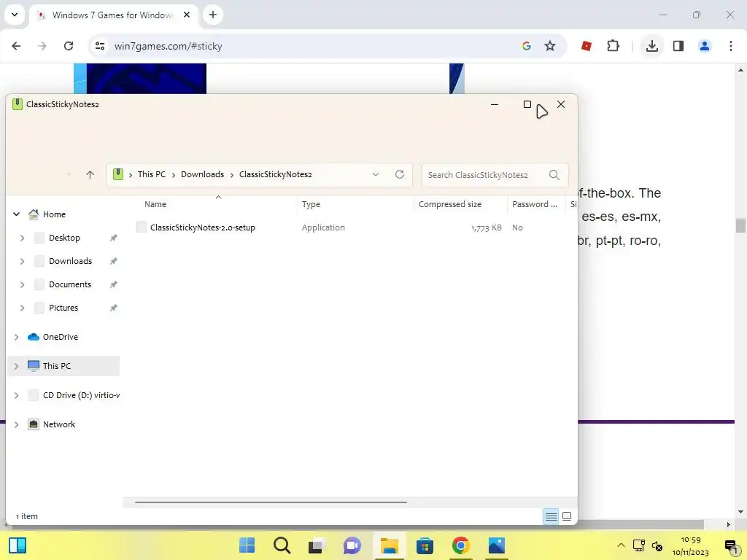Viewport: 747px width, 560px height.
Task: Open Desktop in the navigation pane
Action: pos(64,238)
